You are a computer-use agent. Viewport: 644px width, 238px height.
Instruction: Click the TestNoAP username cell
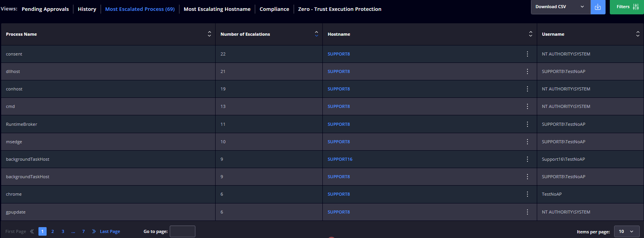590,194
